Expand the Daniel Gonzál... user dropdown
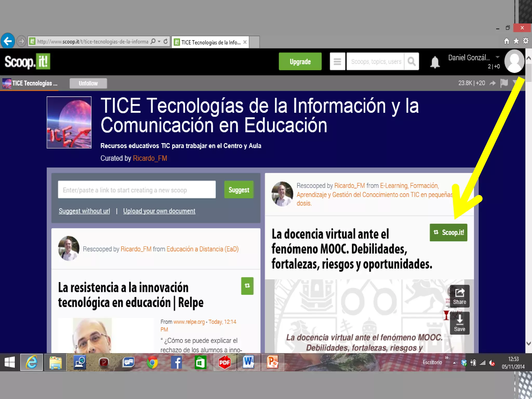The image size is (532, 399). pyautogui.click(x=497, y=57)
